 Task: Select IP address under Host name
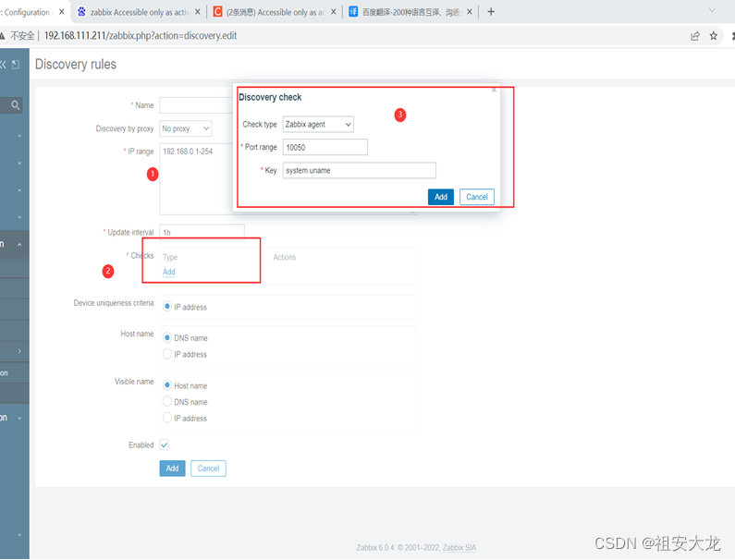(x=166, y=354)
